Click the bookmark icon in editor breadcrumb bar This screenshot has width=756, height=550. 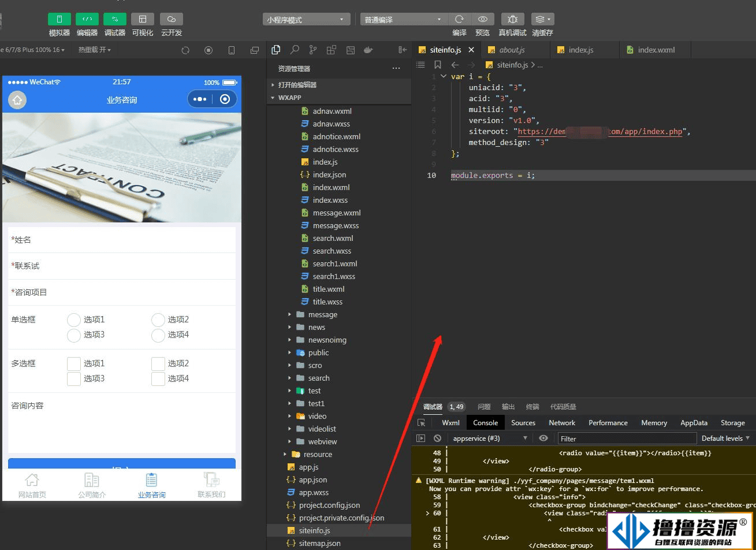[438, 65]
